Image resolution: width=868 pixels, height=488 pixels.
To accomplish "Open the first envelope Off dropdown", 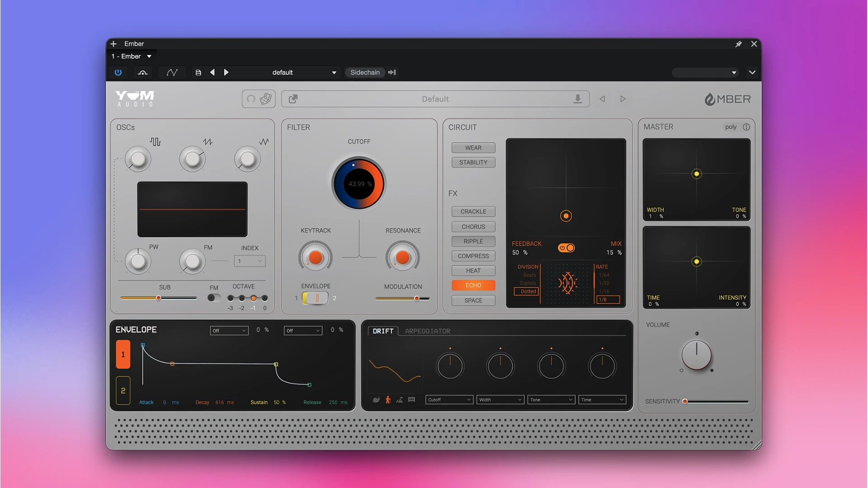I will coord(229,330).
